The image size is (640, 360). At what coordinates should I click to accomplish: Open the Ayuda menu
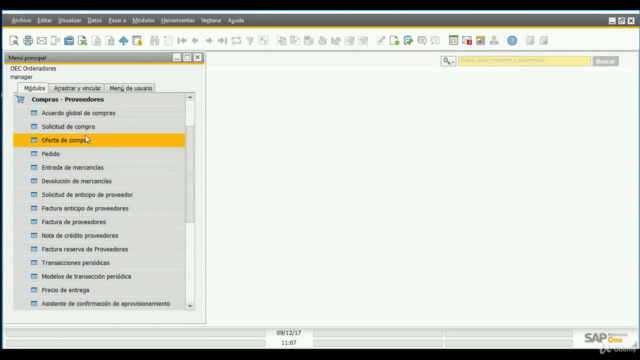236,20
